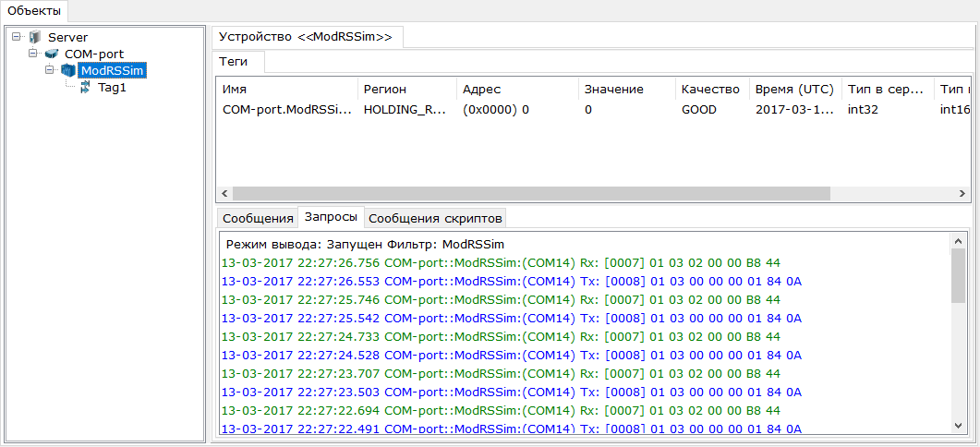This screenshot has height=447, width=980.
Task: Sort by the Время (UTC) column header
Action: pyautogui.click(x=795, y=90)
